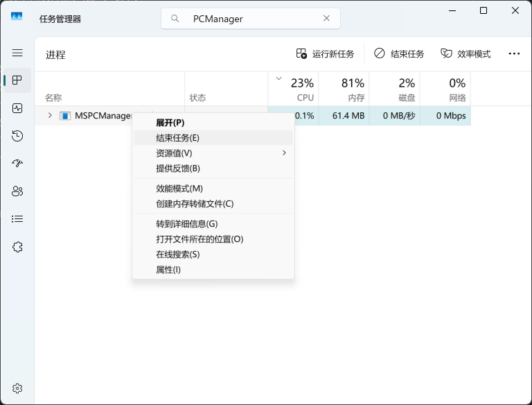Select 打开文件所在的位置(O) menu entry
532x405 pixels.
click(x=213, y=239)
